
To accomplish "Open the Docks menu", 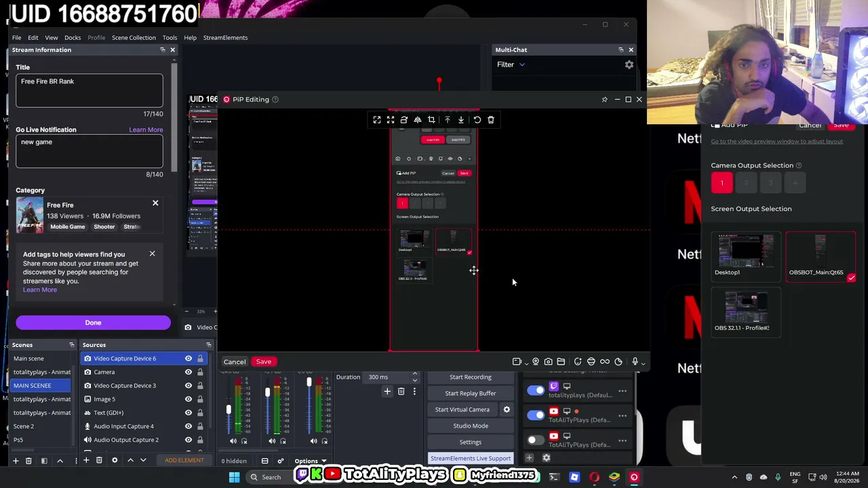I will [73, 38].
